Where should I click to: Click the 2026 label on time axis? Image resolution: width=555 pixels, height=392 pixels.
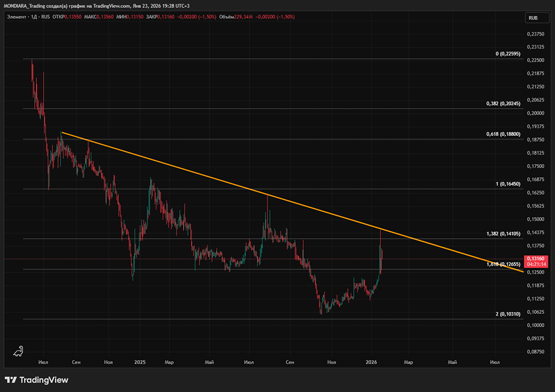(x=371, y=362)
